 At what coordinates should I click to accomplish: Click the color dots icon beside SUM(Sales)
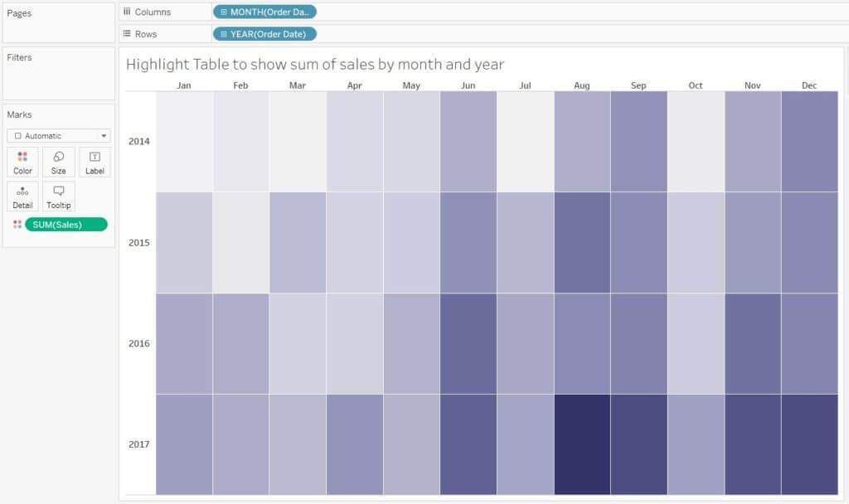17,224
